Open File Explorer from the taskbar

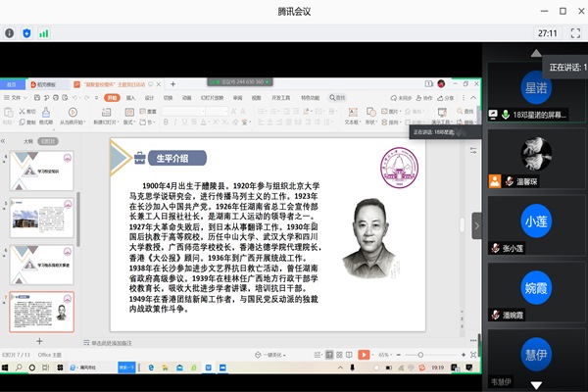(166, 367)
